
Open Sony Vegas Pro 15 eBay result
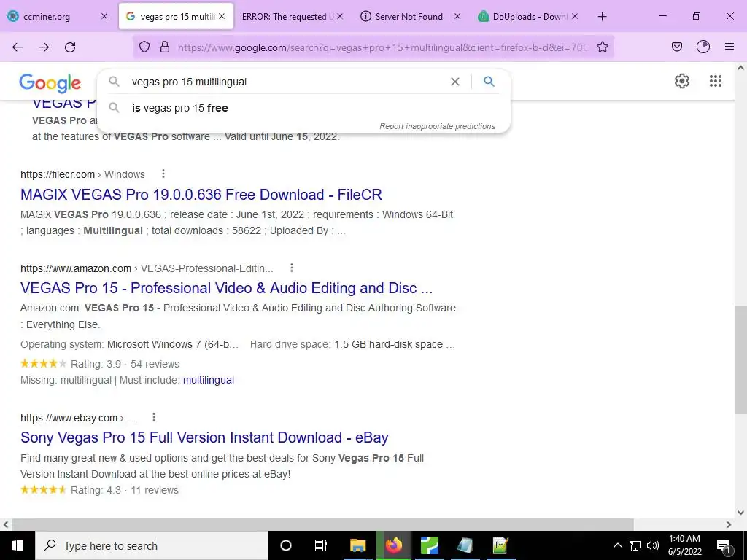click(x=204, y=437)
